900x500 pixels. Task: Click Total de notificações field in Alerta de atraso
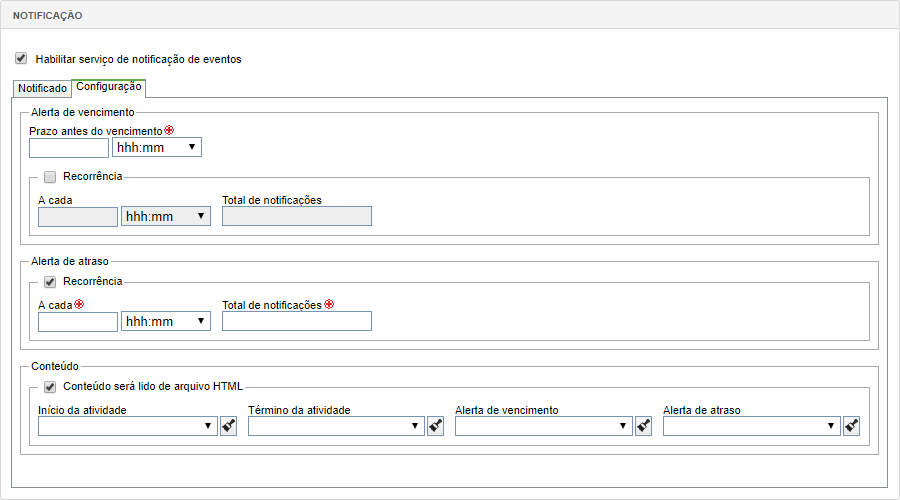[297, 321]
